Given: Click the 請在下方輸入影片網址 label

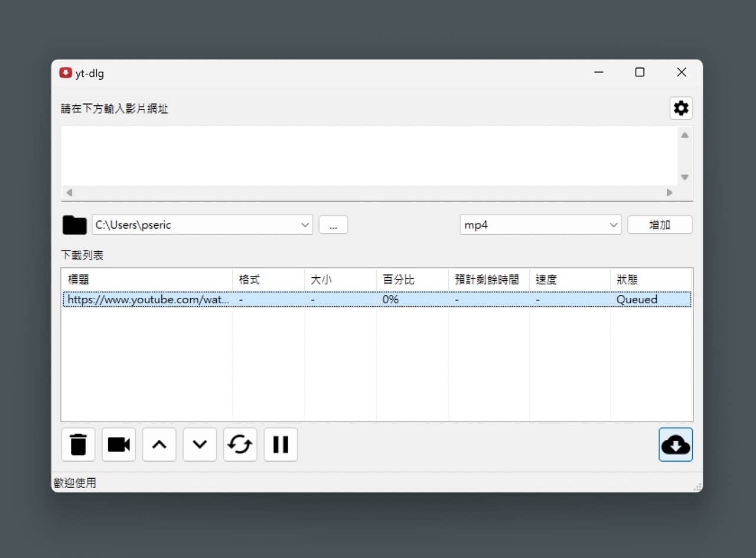Looking at the screenshot, I should click(115, 109).
